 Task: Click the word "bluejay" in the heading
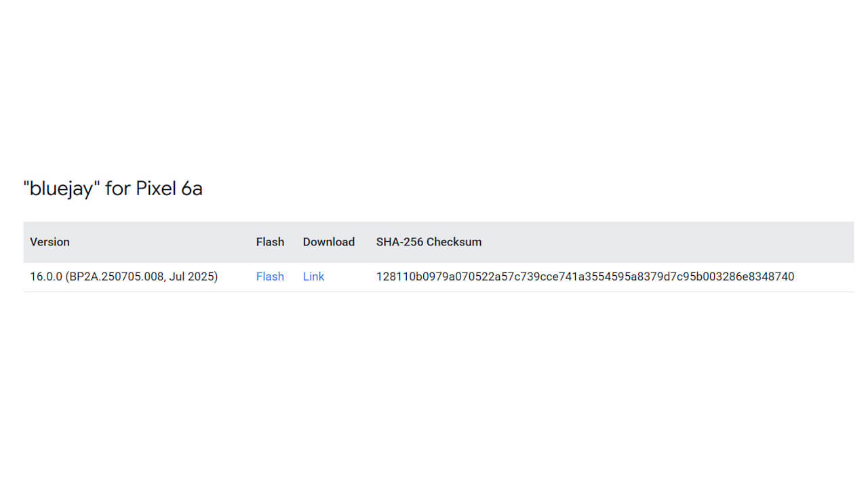point(62,188)
